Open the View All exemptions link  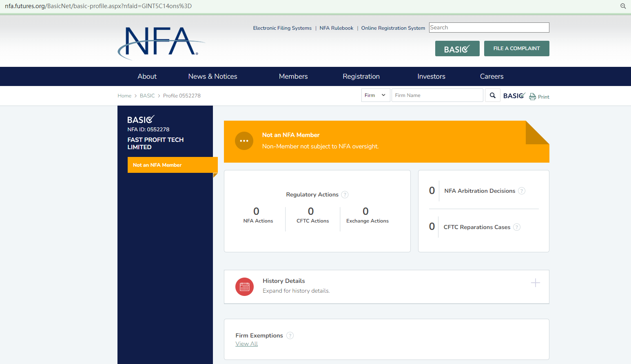coord(246,344)
